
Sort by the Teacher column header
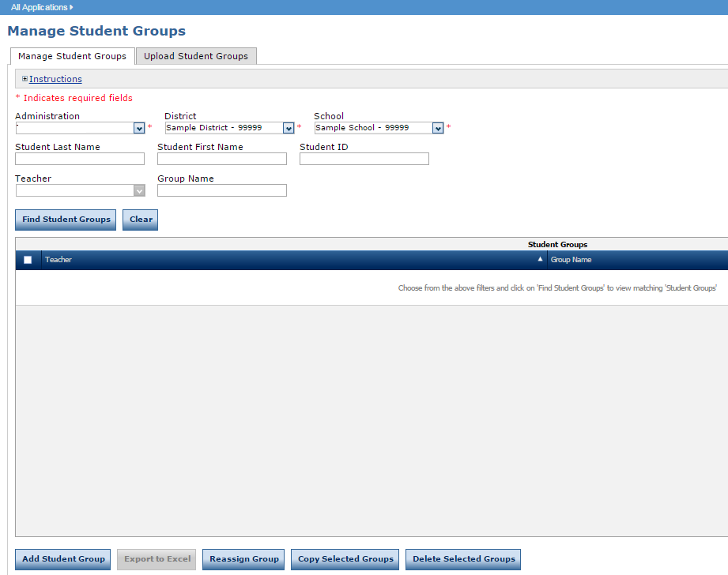pos(58,260)
